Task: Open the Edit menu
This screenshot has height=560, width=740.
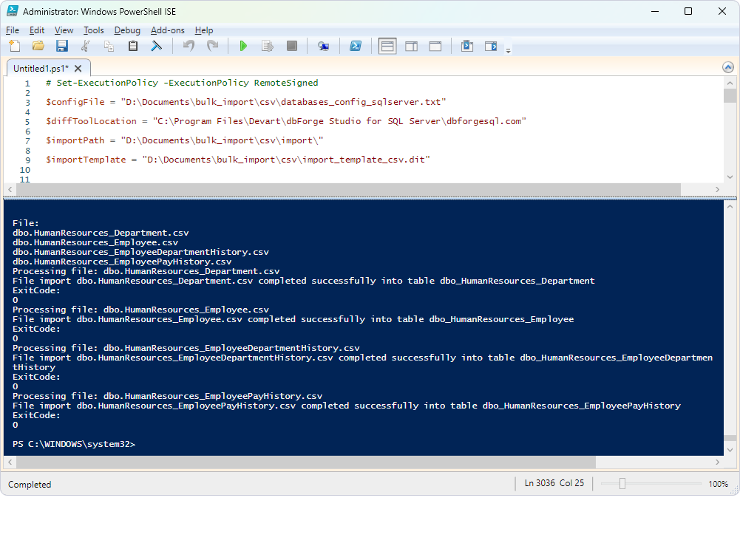Action: click(x=37, y=30)
